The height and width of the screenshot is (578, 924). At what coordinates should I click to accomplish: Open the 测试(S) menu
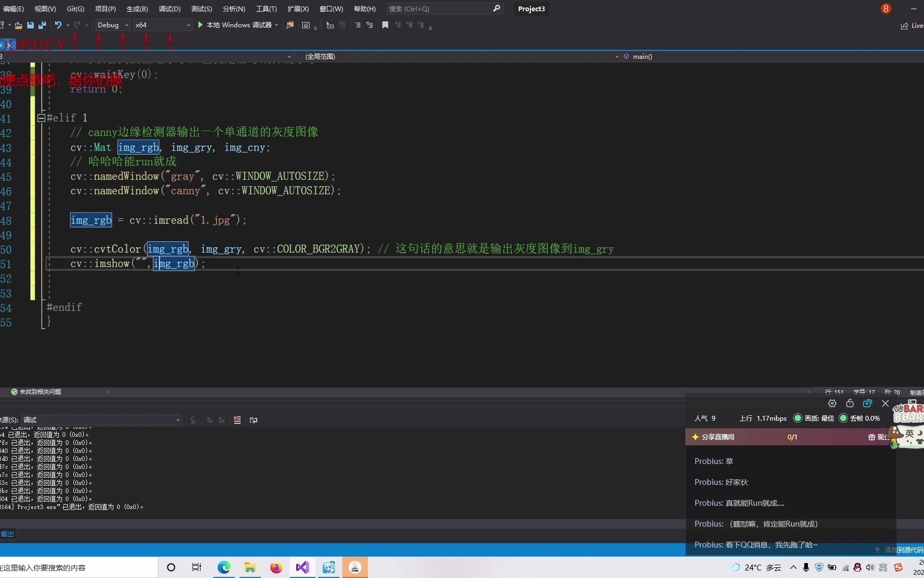pyautogui.click(x=202, y=9)
